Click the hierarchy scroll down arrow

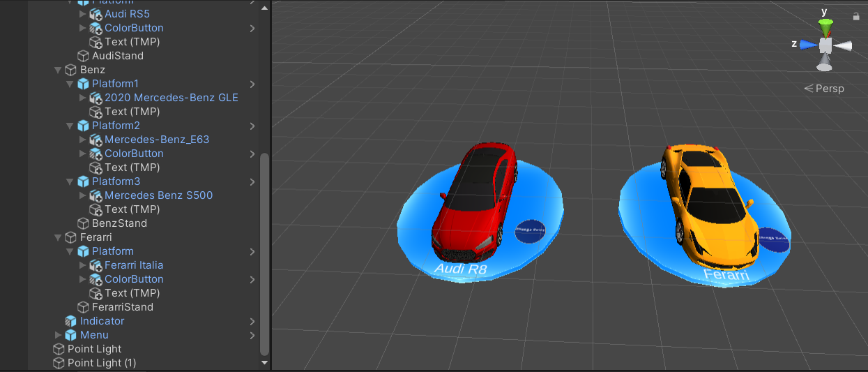tap(264, 363)
